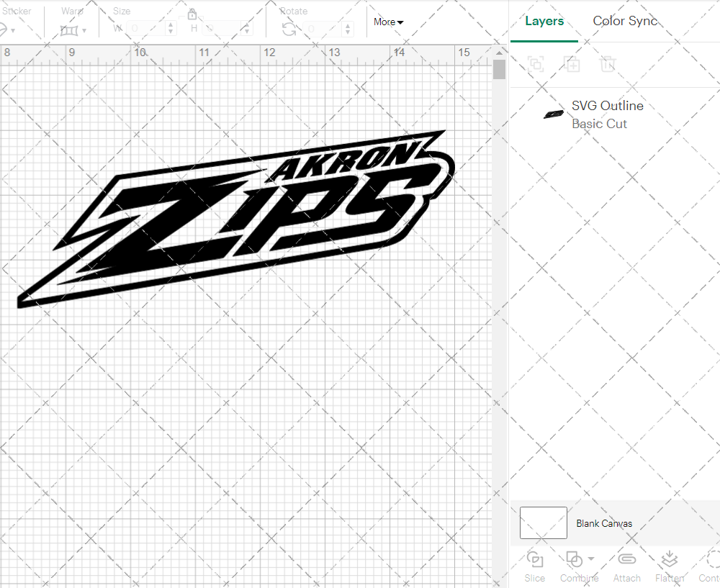The image size is (720, 588).
Task: Open the Warp style dropdown arrow
Action: 84,32
